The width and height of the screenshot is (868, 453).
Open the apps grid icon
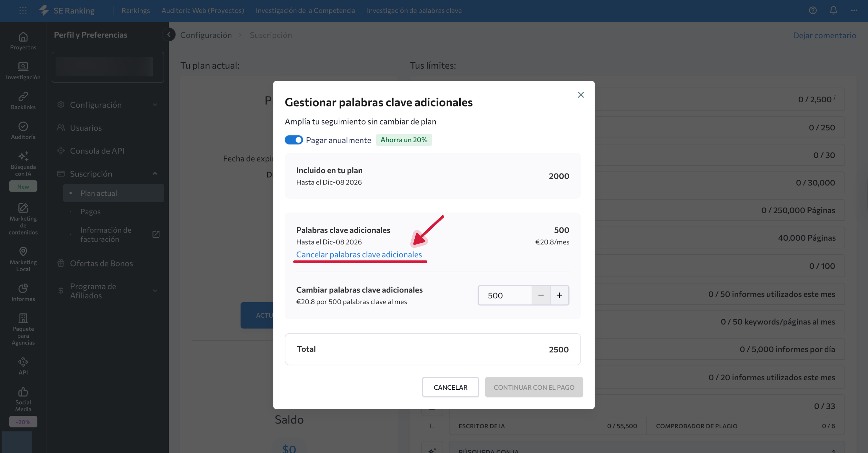(23, 10)
